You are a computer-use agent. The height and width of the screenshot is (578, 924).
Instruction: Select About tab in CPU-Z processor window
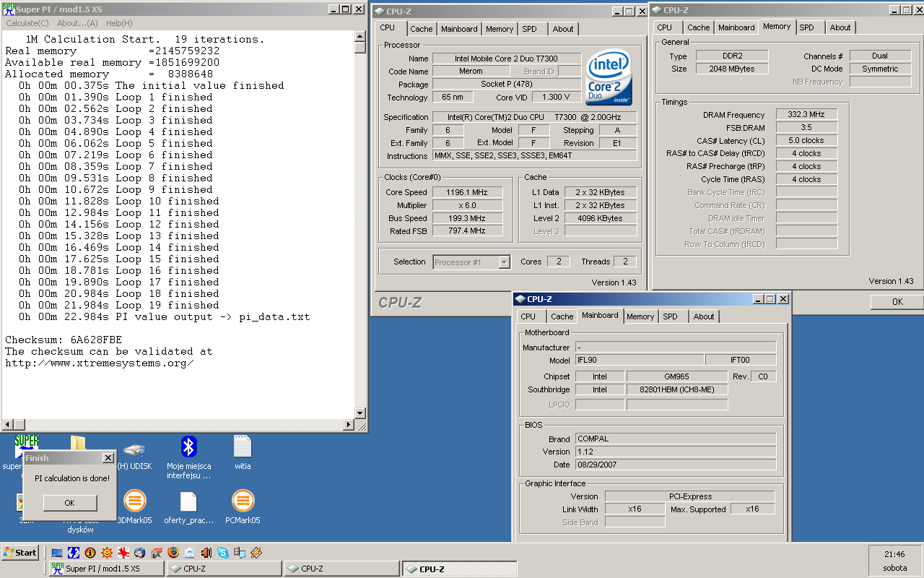coord(563,29)
